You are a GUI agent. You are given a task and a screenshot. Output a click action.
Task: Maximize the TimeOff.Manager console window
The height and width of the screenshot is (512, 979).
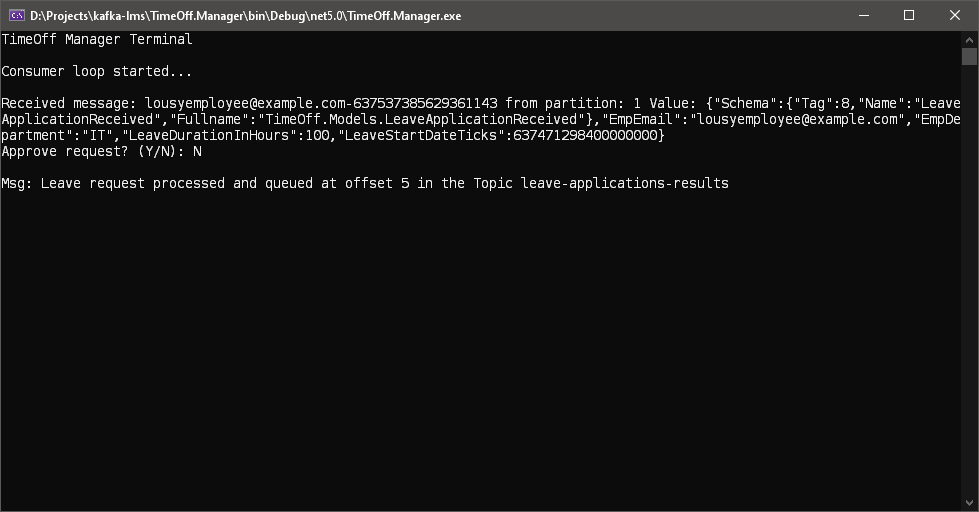click(x=909, y=15)
